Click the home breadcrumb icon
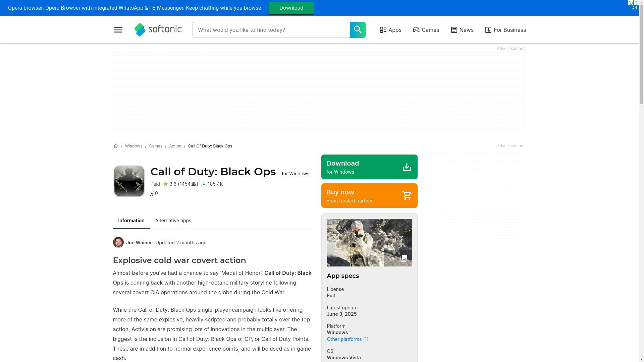Viewport: 644px width, 362px height. click(x=115, y=146)
